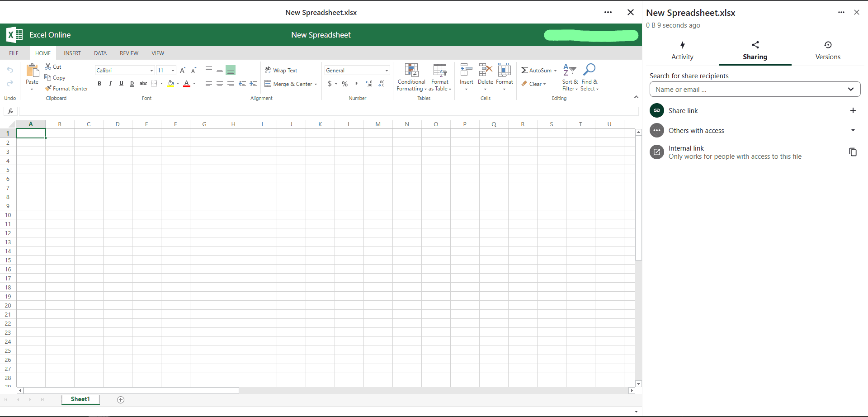Expand the General number format dropdown
868x417 pixels.
tap(387, 71)
